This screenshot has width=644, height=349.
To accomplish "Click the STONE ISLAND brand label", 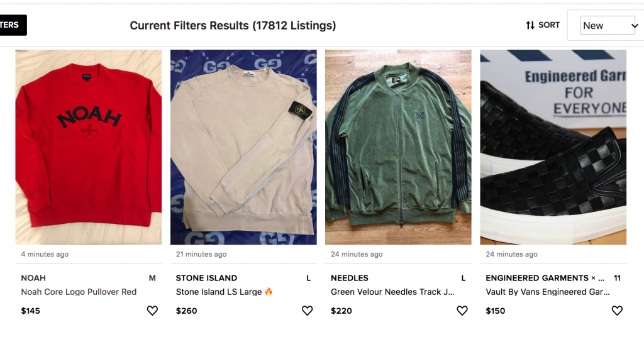I will pos(206,278).
